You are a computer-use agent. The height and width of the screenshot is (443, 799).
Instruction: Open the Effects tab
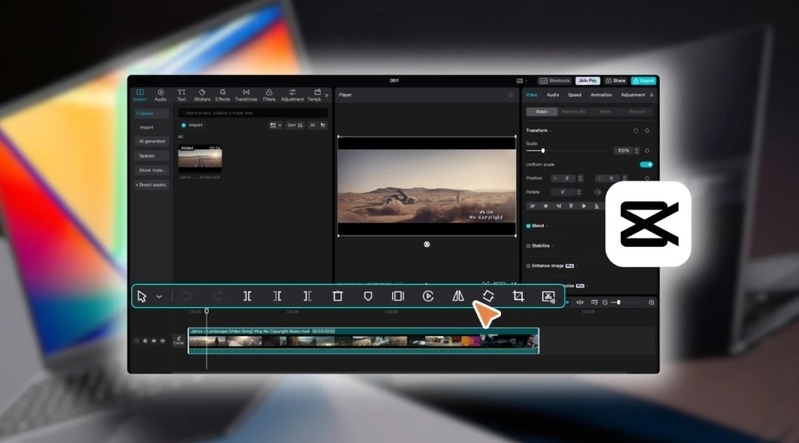(x=223, y=95)
